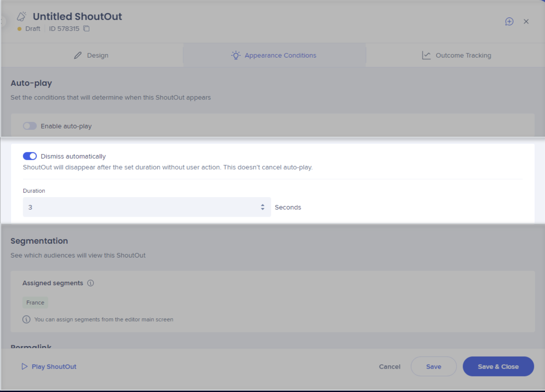Cancel the ShoutOut changes
Image resolution: width=545 pixels, height=392 pixels.
(x=390, y=366)
